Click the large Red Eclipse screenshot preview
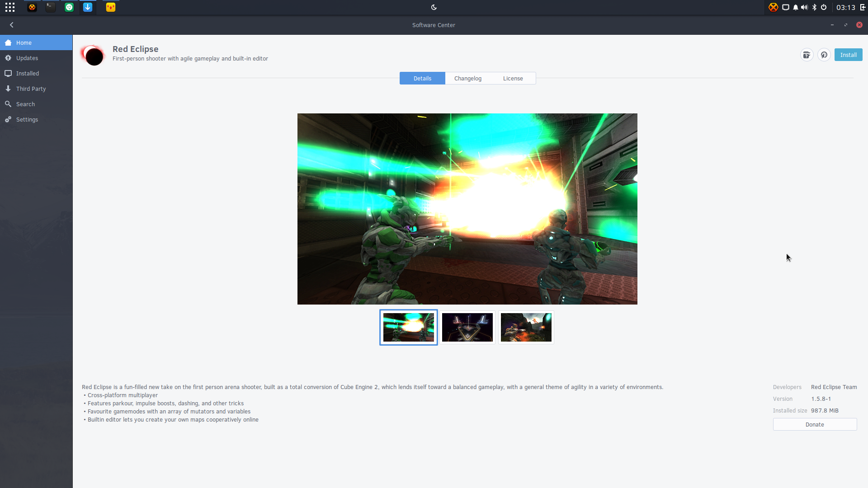Screen dimensions: 868x488 [467, 209]
